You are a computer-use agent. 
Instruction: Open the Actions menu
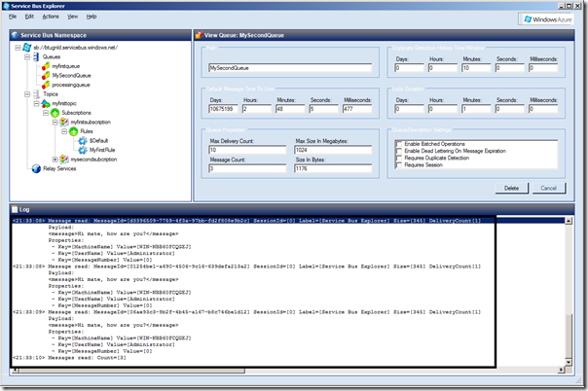[x=50, y=17]
